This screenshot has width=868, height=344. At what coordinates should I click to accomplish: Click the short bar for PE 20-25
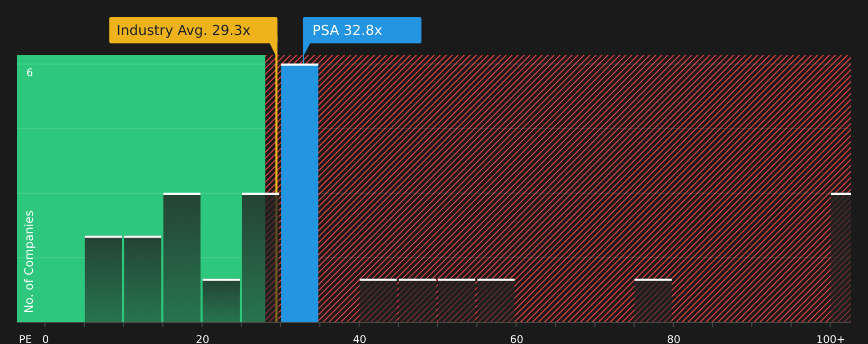click(x=221, y=301)
